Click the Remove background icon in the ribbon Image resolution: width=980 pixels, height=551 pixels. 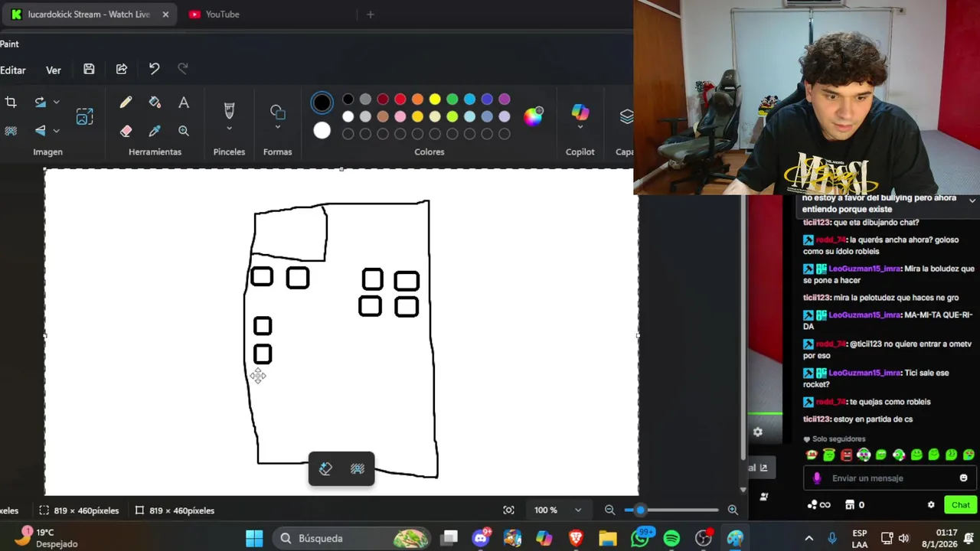tap(11, 131)
